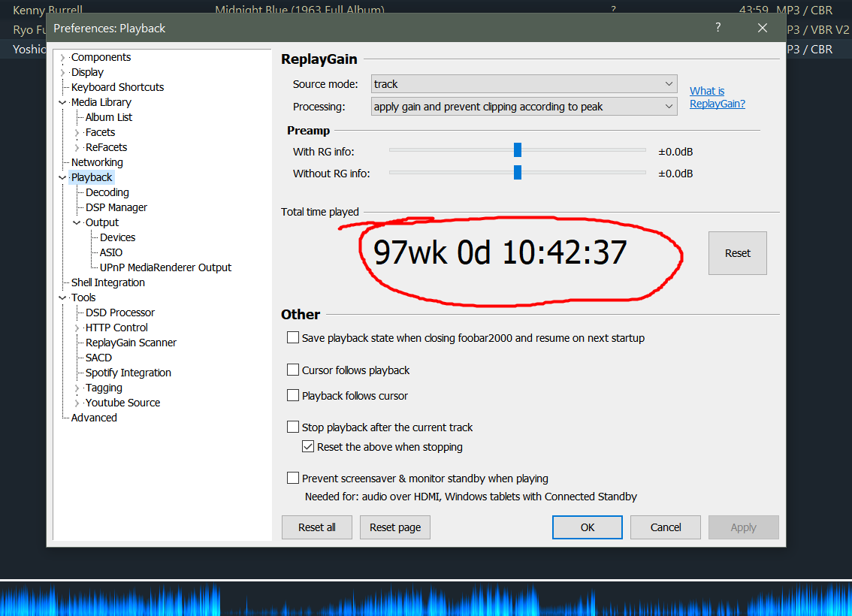Viewport: 852px width, 616px height.
Task: Open the Processing dropdown
Action: click(x=524, y=107)
